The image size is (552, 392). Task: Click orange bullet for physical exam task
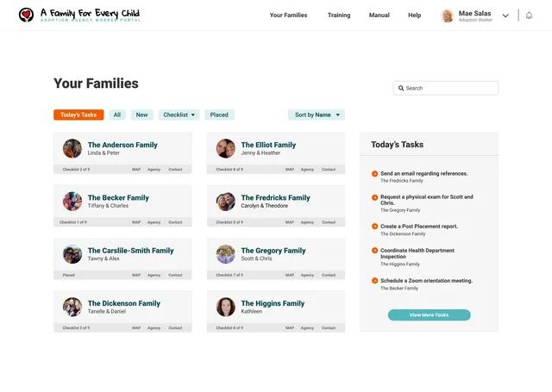[x=374, y=197]
